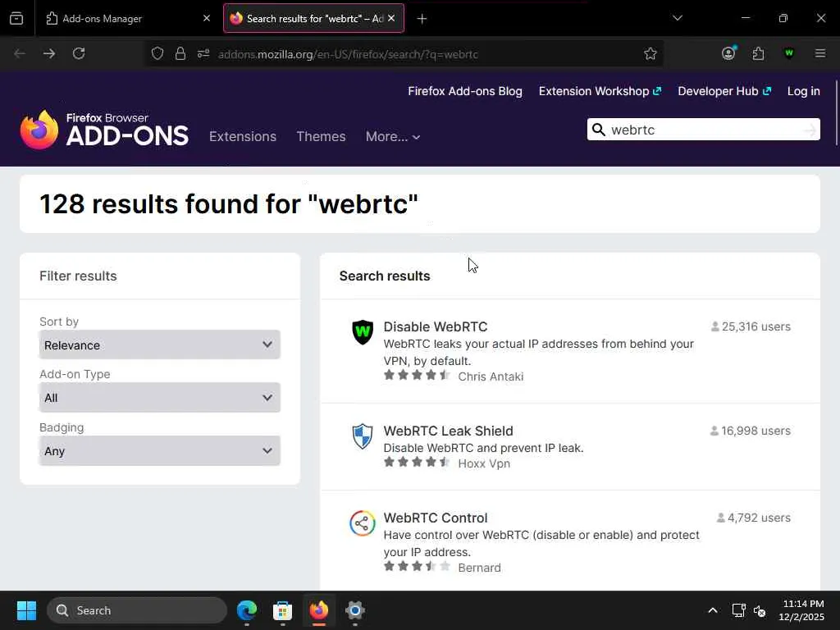Open the Firefox View icon in tab strip
This screenshot has height=630, width=840.
coord(16,19)
